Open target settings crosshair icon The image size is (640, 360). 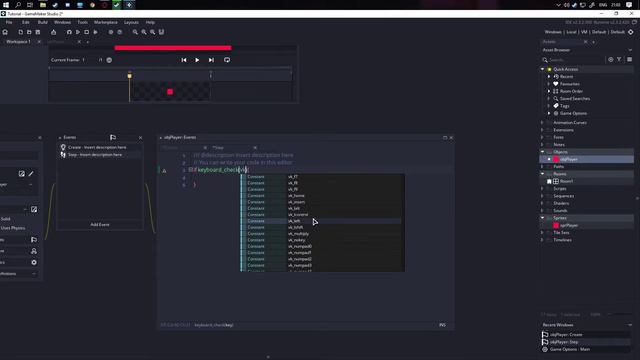[631, 32]
